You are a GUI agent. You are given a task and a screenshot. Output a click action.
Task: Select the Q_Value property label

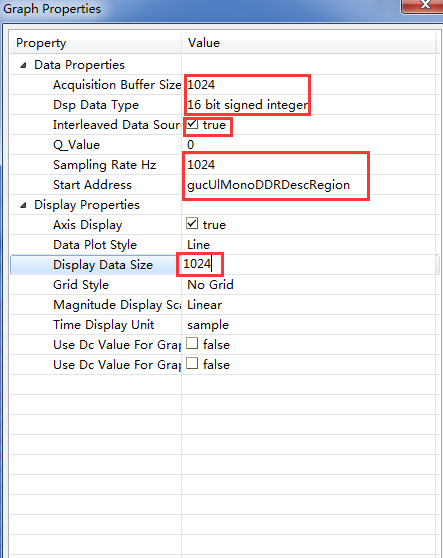(x=77, y=145)
